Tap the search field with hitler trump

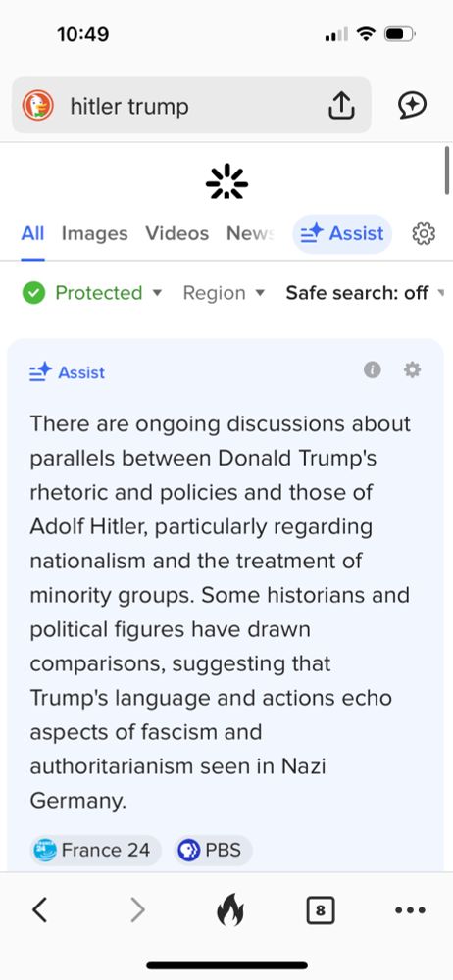pyautogui.click(x=191, y=106)
